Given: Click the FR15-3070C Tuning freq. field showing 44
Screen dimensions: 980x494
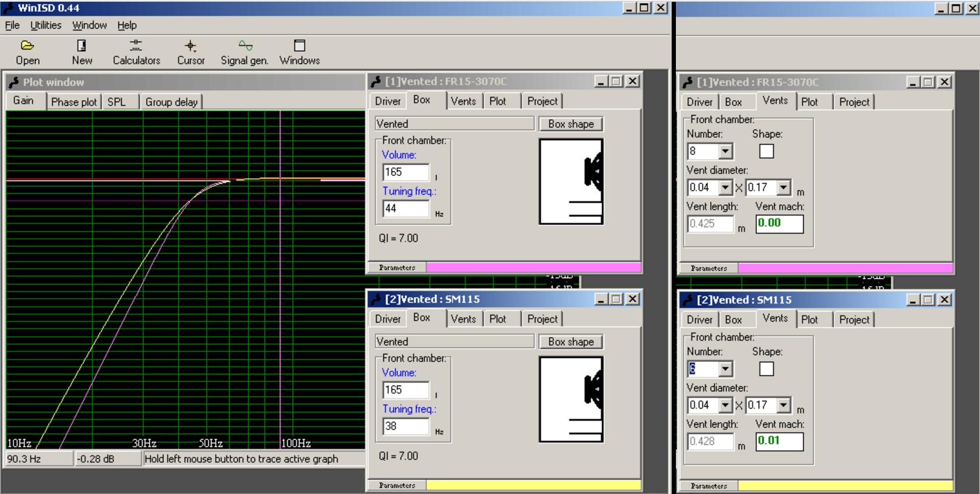Looking at the screenshot, I should pos(406,209).
